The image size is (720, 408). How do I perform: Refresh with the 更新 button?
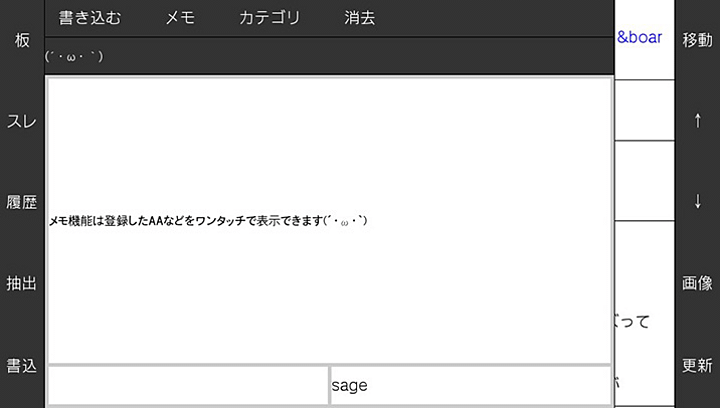[697, 365]
